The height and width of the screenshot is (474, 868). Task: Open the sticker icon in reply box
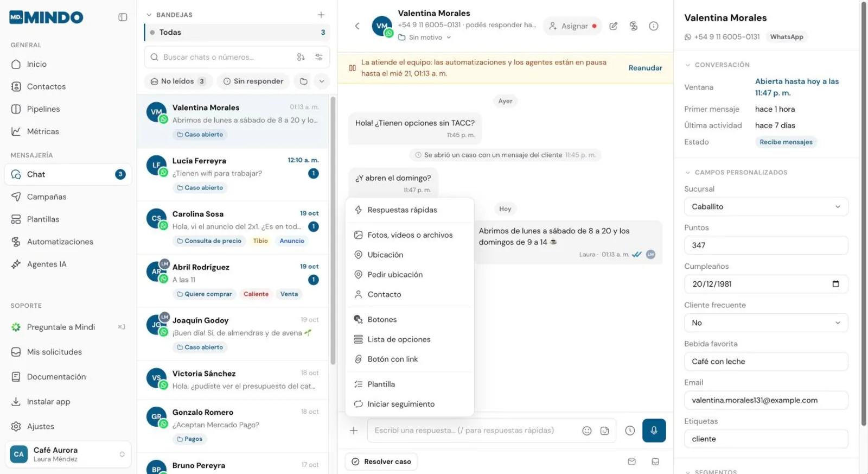[604, 431]
